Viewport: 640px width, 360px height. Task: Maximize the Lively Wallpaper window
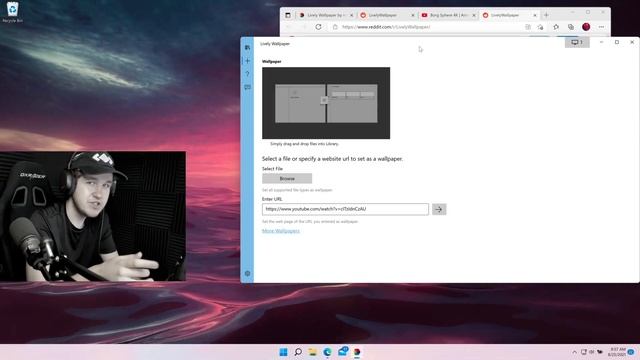(617, 42)
